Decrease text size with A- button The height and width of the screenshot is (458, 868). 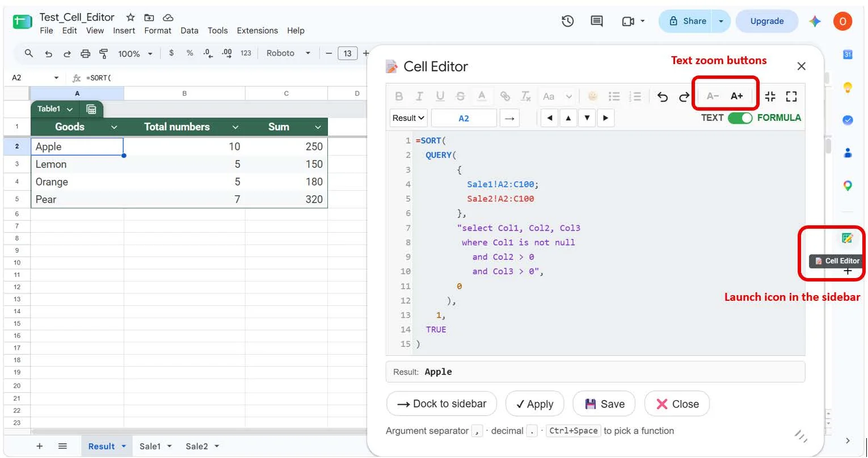(x=713, y=96)
